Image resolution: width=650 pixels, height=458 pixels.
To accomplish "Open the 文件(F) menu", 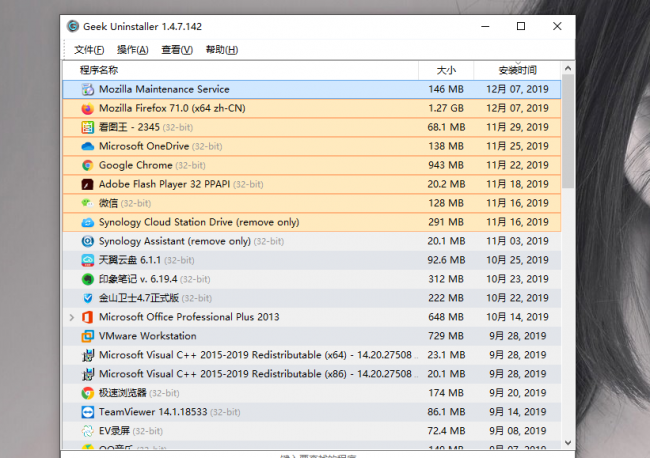I will pos(89,50).
